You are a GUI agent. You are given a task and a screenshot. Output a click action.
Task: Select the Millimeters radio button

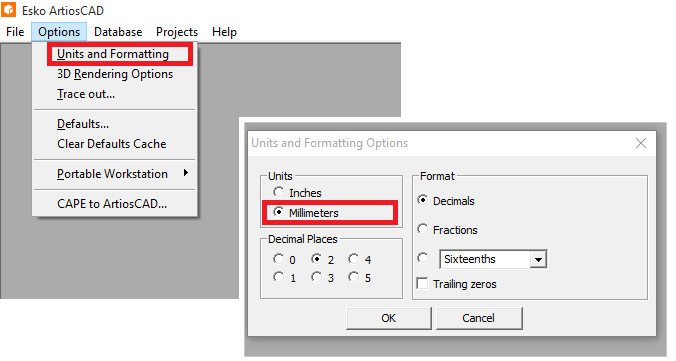click(279, 212)
